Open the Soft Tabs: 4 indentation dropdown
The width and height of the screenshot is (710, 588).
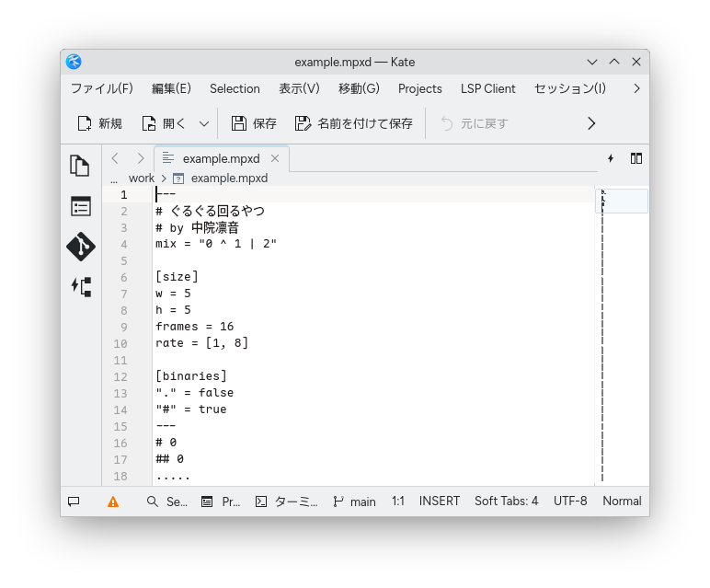tap(506, 502)
